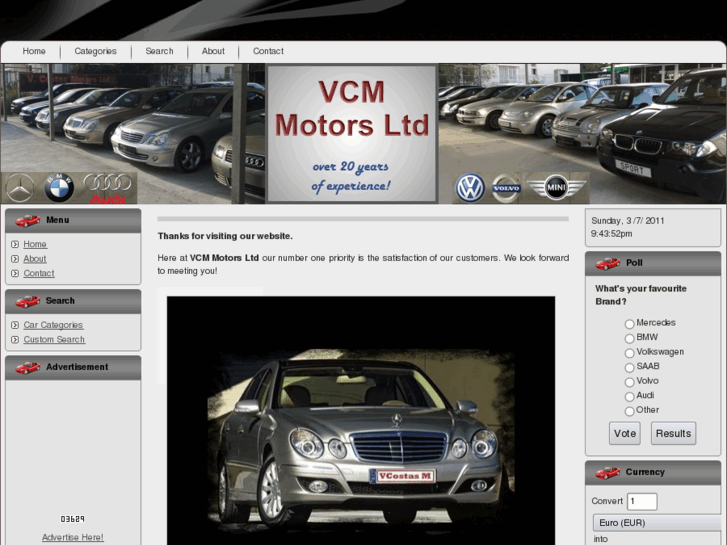Open Contact in top navigation bar
Image resolution: width=727 pixels, height=545 pixels.
click(x=268, y=51)
